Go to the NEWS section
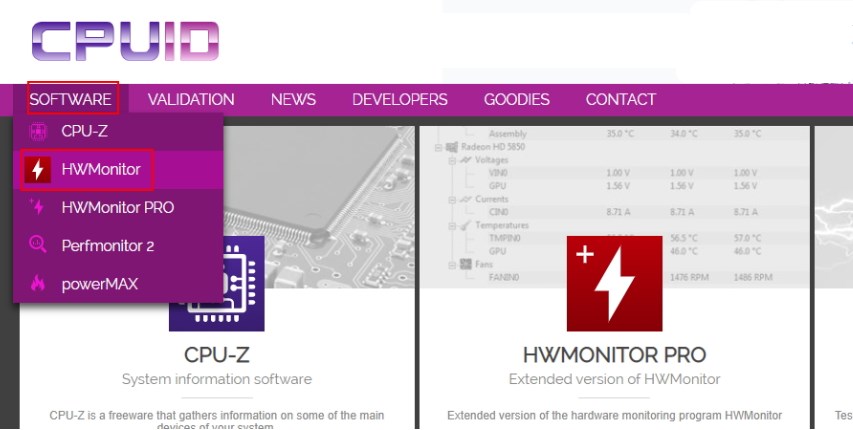The image size is (853, 430). (x=293, y=99)
